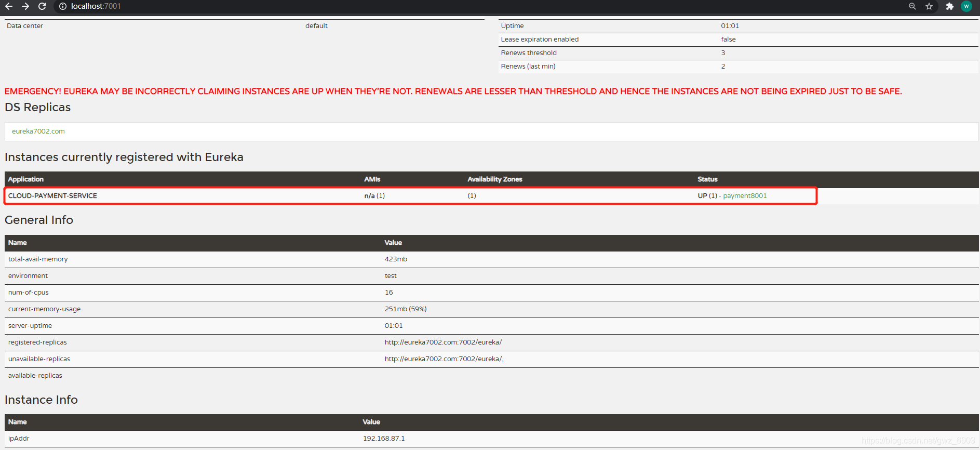Screen dimensions: 980x450
Task: Click the Instance Info Name column header
Action: pyautogui.click(x=18, y=422)
